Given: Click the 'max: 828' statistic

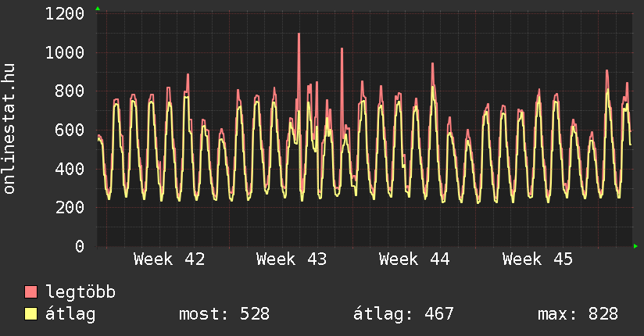Looking at the screenshot, I should (578, 314).
